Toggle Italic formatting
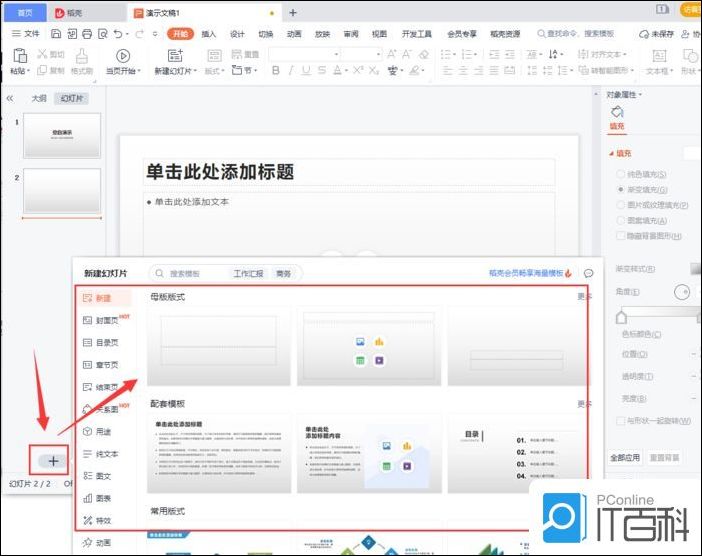 click(x=291, y=70)
